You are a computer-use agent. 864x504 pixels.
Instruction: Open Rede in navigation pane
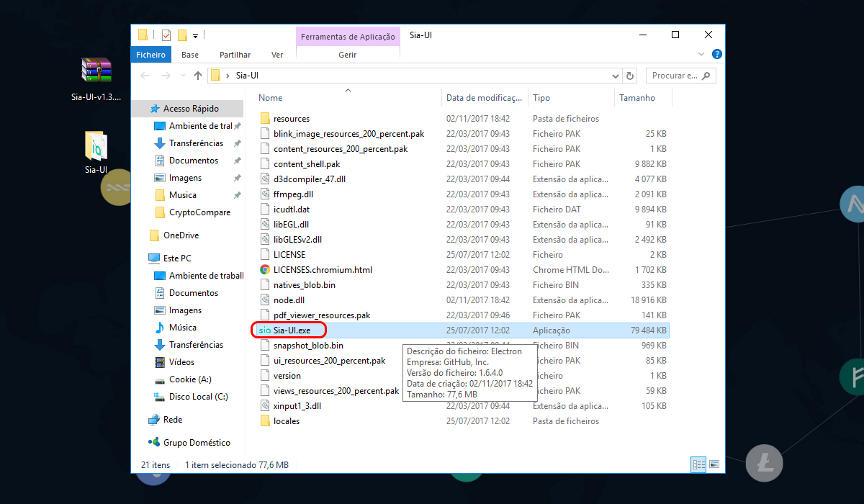point(173,420)
